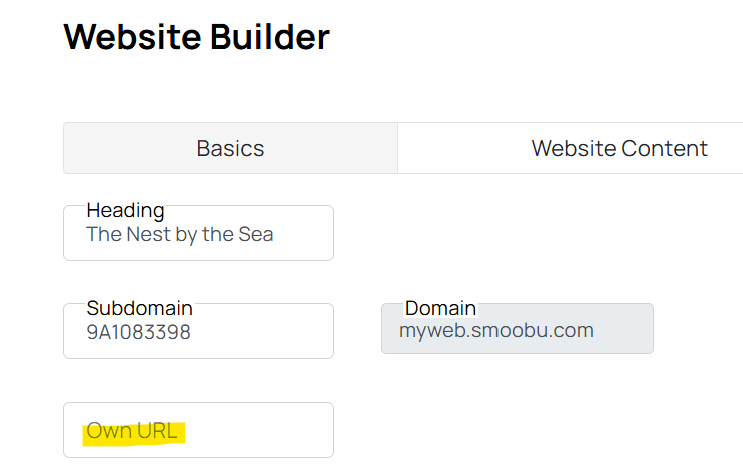Image resolution: width=743 pixels, height=465 pixels.
Task: Click the Subdomain field label
Action: (139, 308)
